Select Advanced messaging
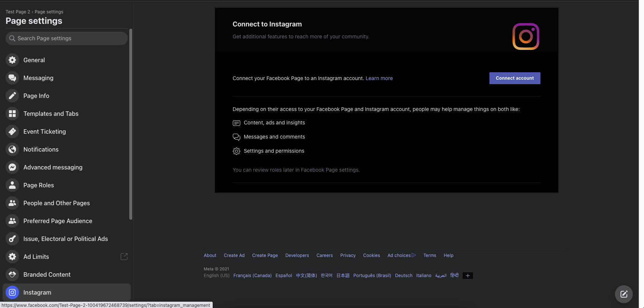Screen dimensions: 644x308 coord(67,167)
